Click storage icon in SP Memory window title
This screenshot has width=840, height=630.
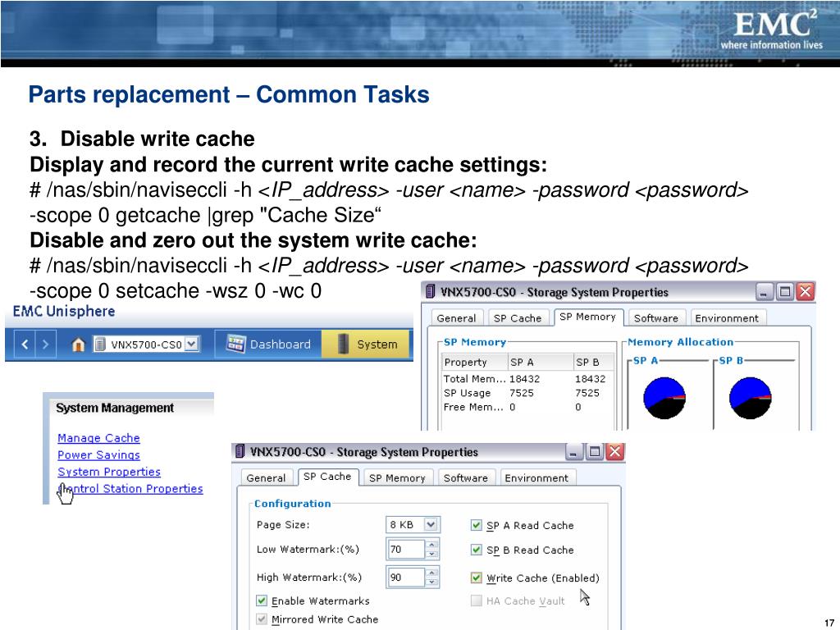430,291
